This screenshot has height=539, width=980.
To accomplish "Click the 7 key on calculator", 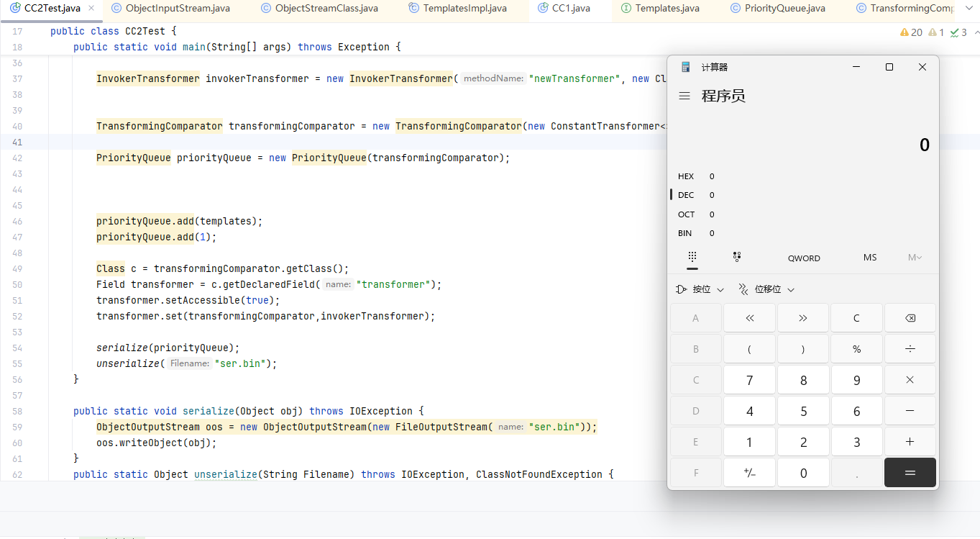I will click(x=749, y=380).
